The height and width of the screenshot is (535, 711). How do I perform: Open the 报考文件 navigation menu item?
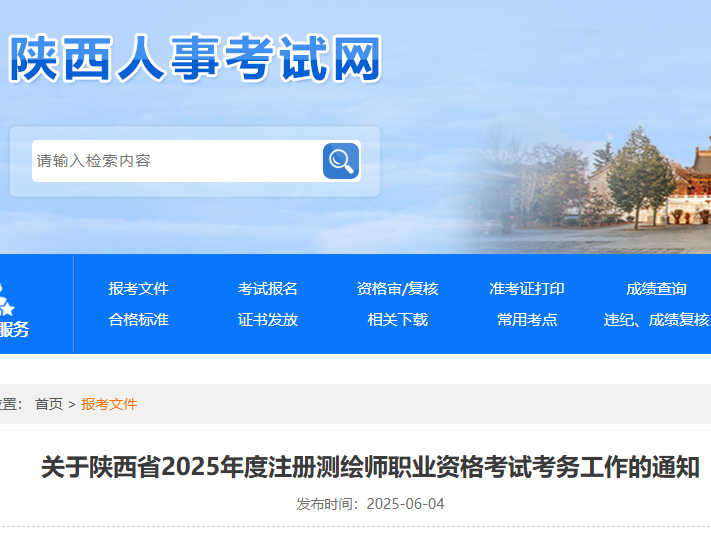[138, 289]
